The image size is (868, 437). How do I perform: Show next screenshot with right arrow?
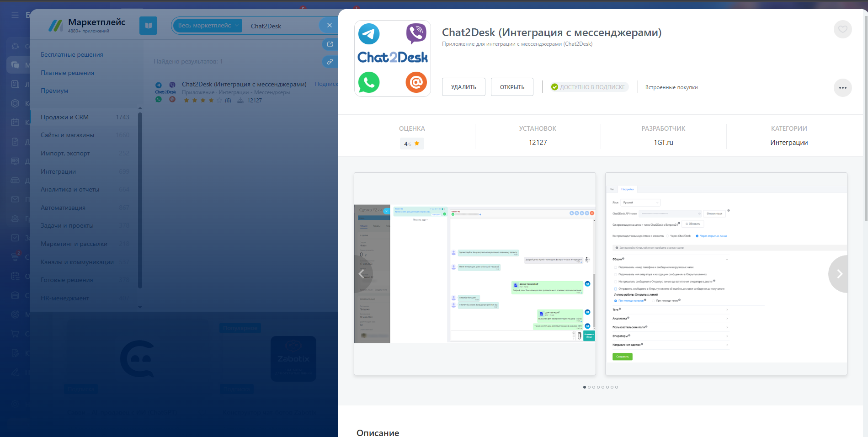pos(839,274)
